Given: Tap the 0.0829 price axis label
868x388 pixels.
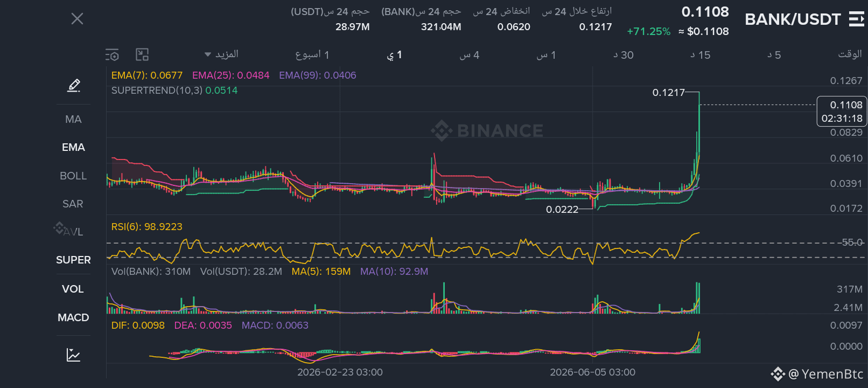Looking at the screenshot, I should tap(846, 133).
